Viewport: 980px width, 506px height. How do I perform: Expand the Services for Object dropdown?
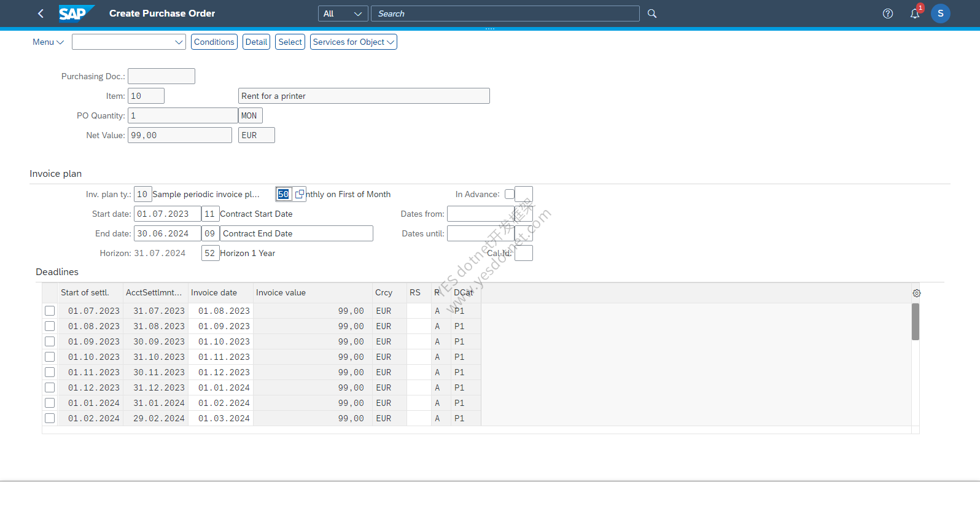coord(354,42)
